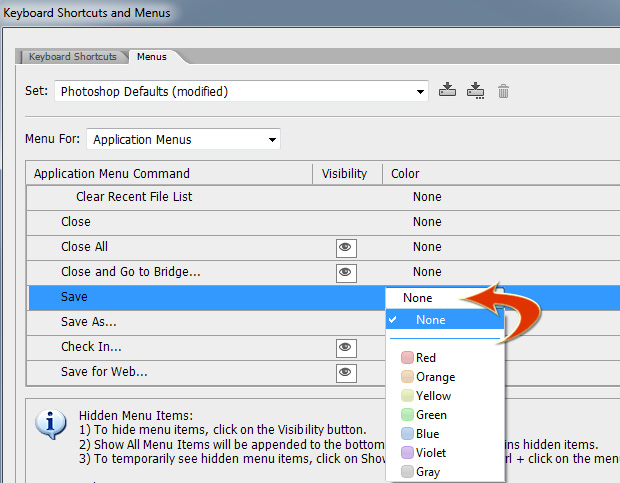Choose Blue from color list
The height and width of the screenshot is (483, 620).
click(x=445, y=433)
